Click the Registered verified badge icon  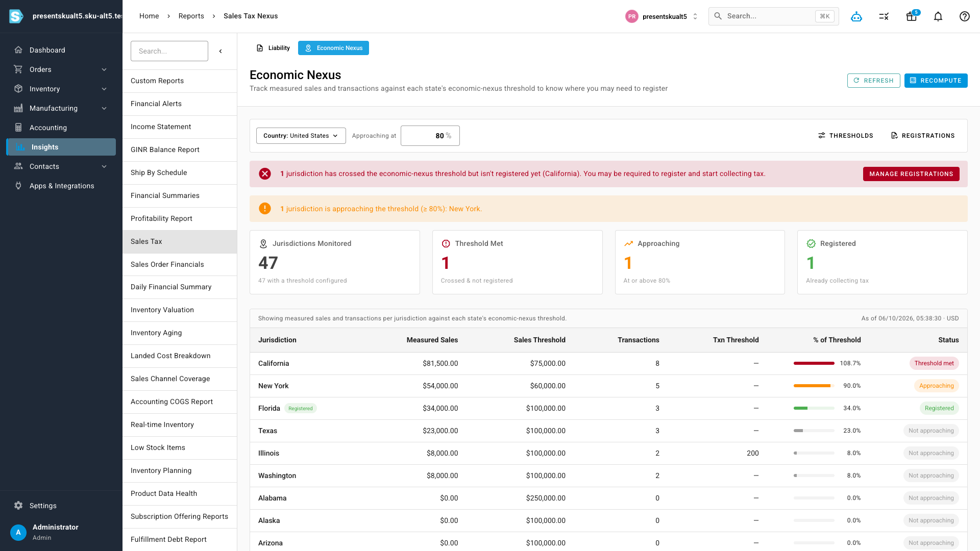tap(811, 244)
